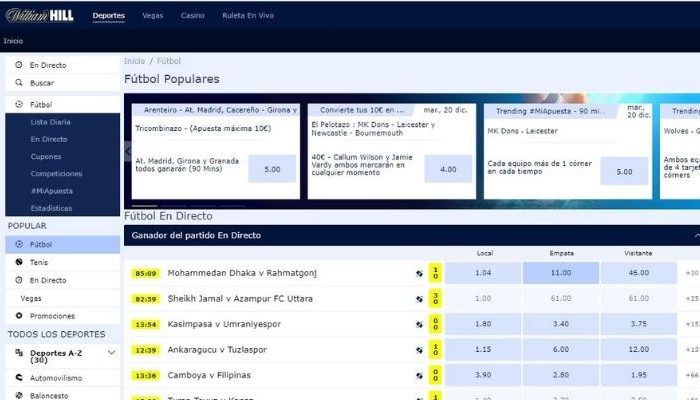This screenshot has width=700, height=400.
Task: Click the Baloncesto ball icon
Action: 19,395
